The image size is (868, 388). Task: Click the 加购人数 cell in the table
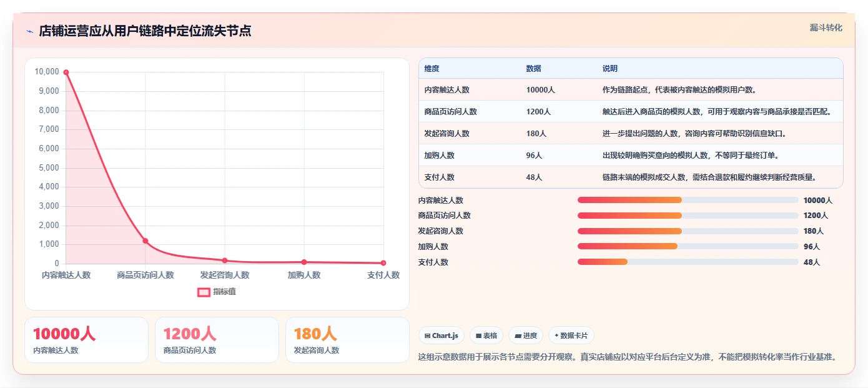click(x=440, y=156)
